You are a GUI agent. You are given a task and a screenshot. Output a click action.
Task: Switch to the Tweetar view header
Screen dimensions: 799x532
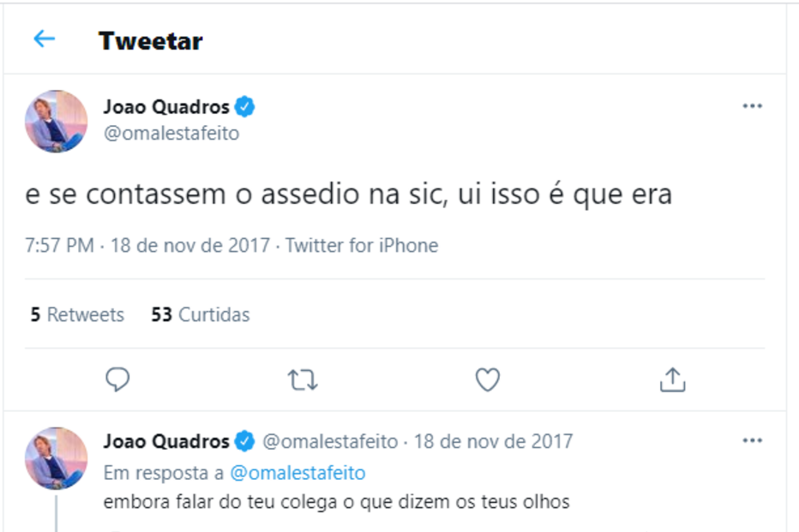point(152,39)
